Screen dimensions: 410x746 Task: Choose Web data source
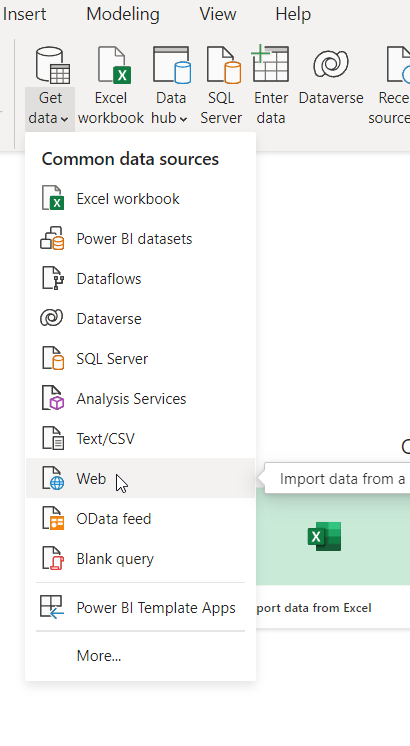point(141,478)
